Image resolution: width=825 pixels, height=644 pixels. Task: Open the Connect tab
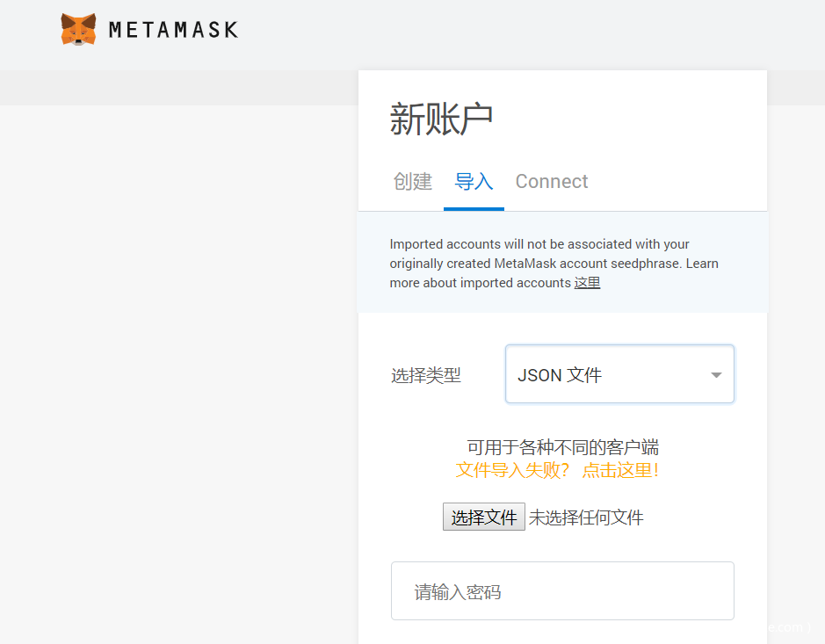tap(552, 182)
